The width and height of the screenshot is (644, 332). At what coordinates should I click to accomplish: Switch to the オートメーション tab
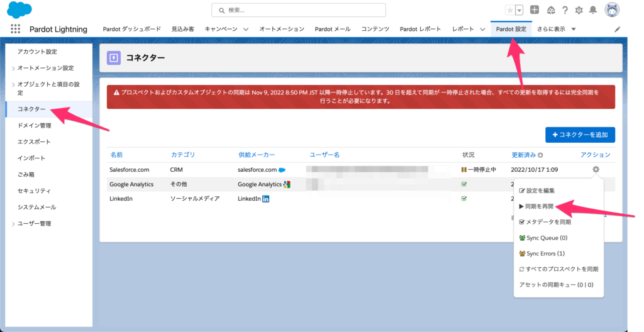(282, 29)
